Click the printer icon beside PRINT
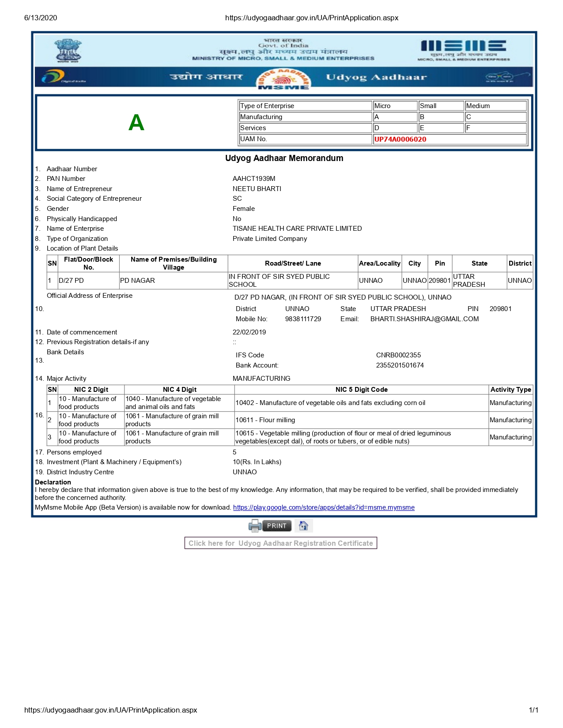 coord(255,525)
